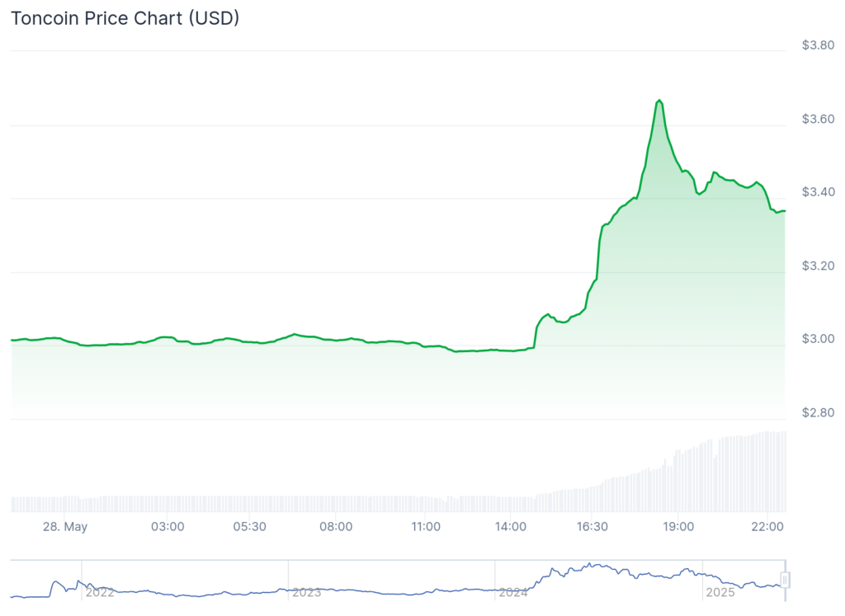Image resolution: width=845 pixels, height=616 pixels.
Task: Select the 2025 label in the navigator
Action: (x=721, y=592)
